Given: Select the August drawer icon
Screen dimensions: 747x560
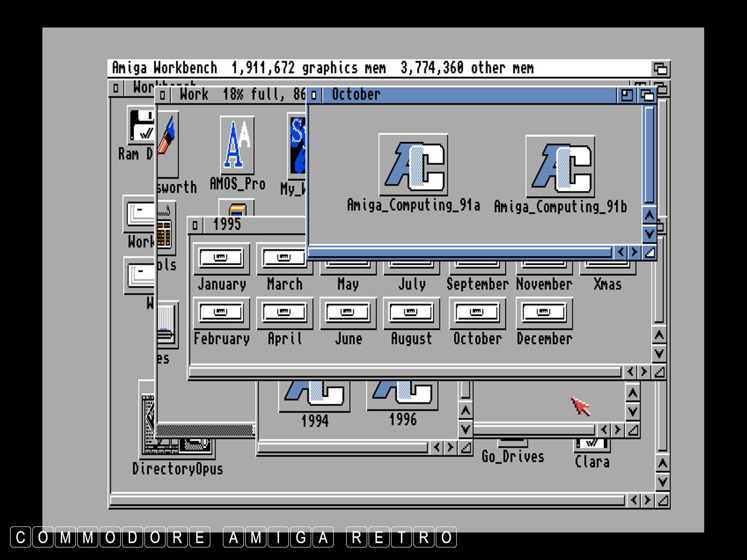Looking at the screenshot, I should 411,314.
